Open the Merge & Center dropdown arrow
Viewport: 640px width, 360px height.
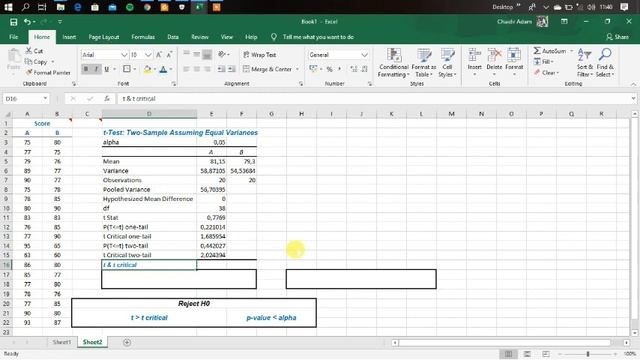[297, 69]
